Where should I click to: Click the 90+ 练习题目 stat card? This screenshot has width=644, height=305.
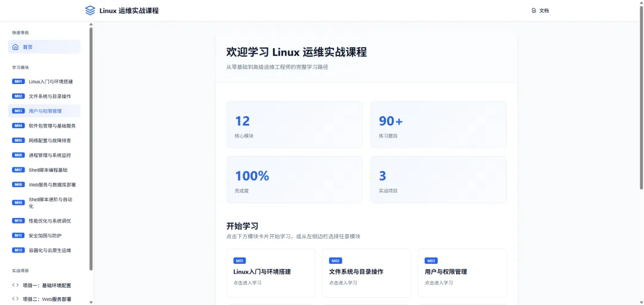(x=439, y=125)
